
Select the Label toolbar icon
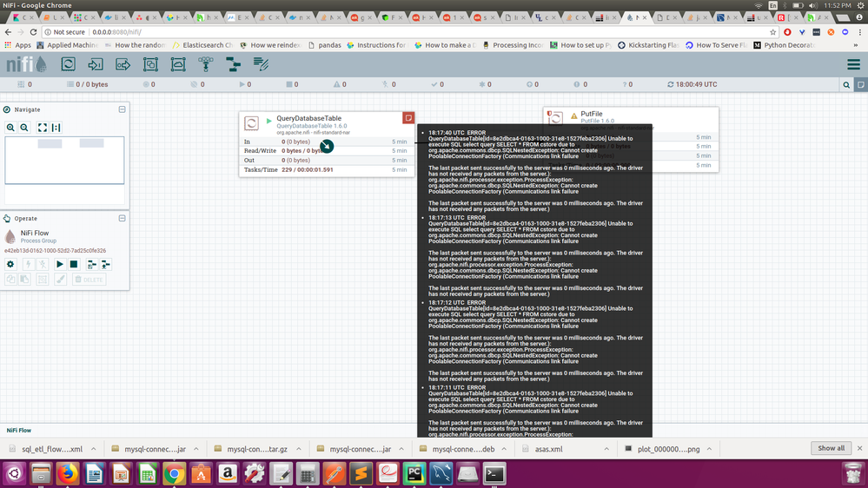pos(261,64)
